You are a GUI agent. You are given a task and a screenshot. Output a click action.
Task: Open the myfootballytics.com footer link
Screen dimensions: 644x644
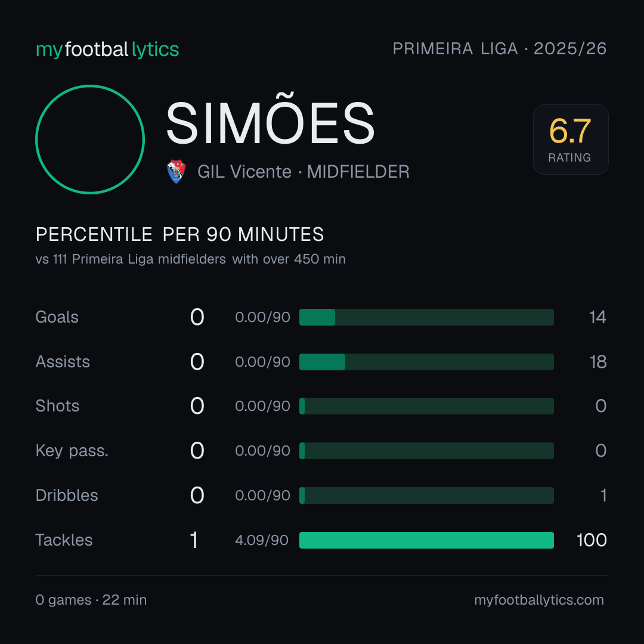(x=539, y=600)
